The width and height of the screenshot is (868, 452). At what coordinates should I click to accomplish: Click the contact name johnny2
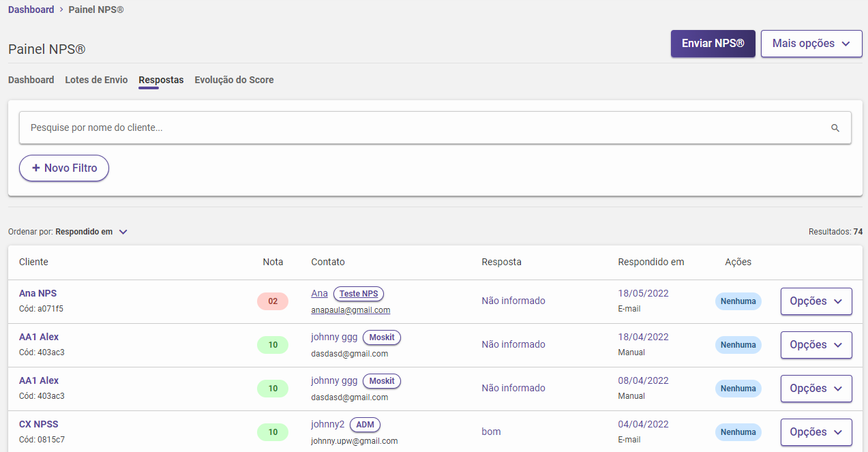328,424
